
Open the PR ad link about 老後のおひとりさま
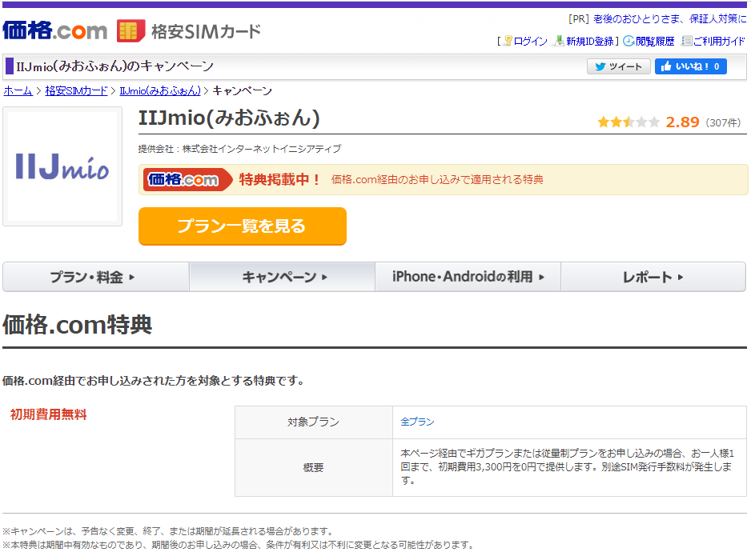[669, 18]
